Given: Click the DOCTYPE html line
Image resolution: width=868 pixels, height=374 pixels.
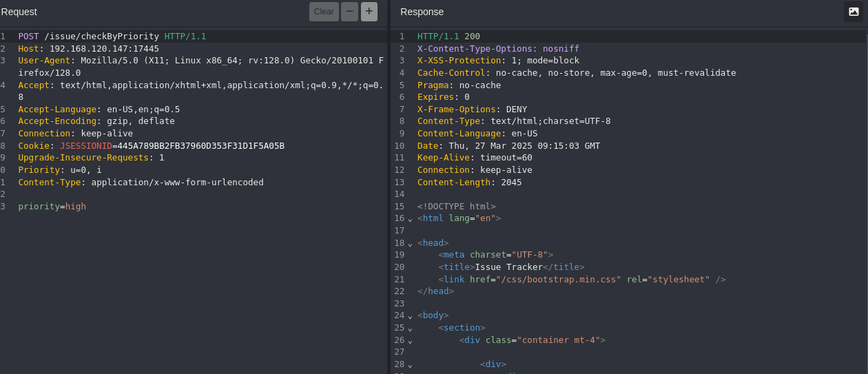Looking at the screenshot, I should click(457, 207).
